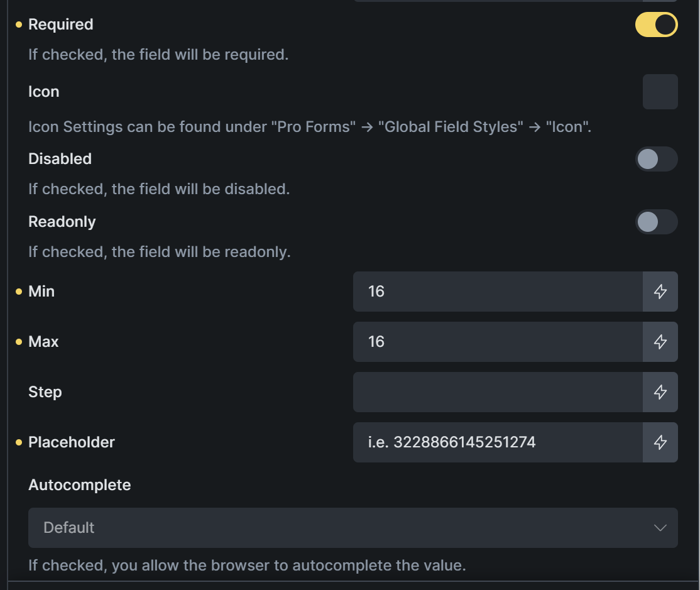This screenshot has width=700, height=590.
Task: Open the Autocomplete dropdown
Action: (353, 528)
